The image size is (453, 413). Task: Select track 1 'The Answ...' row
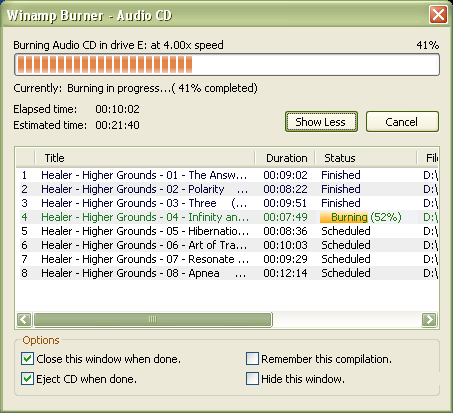pos(229,175)
